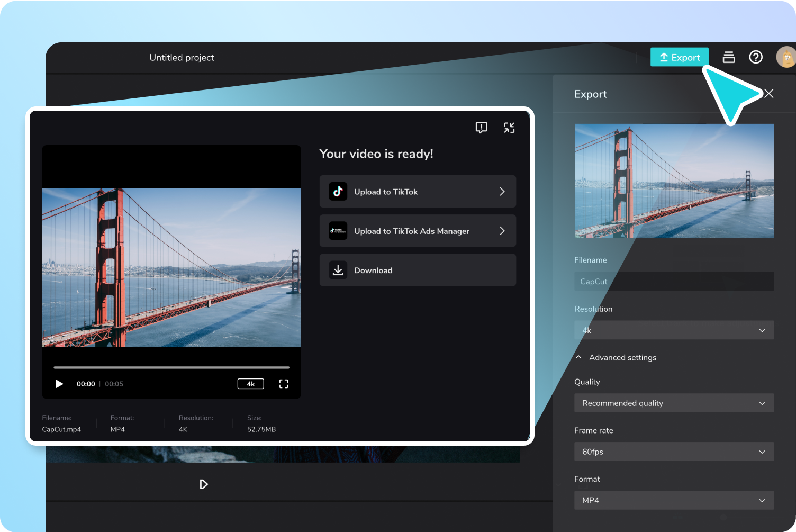Image resolution: width=796 pixels, height=532 pixels.
Task: Enter fullscreen using the player expand icon
Action: [x=284, y=384]
